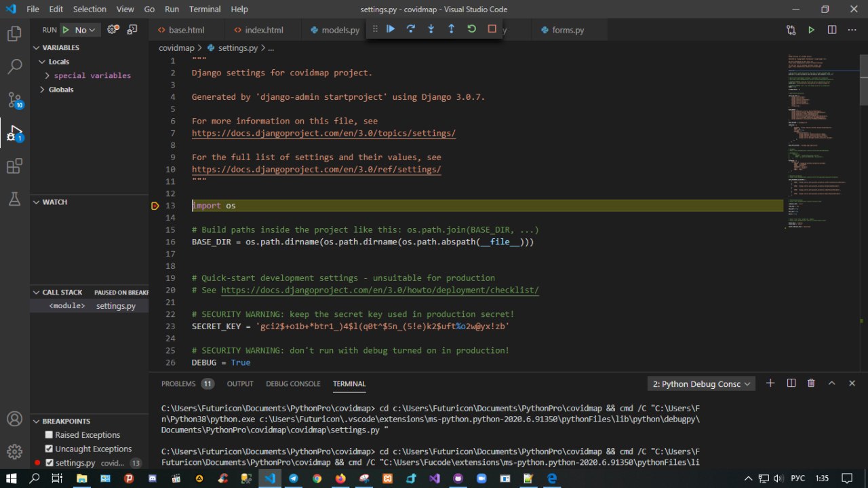Open the Python Debug Console terminal selector
868x488 pixels.
(x=701, y=384)
